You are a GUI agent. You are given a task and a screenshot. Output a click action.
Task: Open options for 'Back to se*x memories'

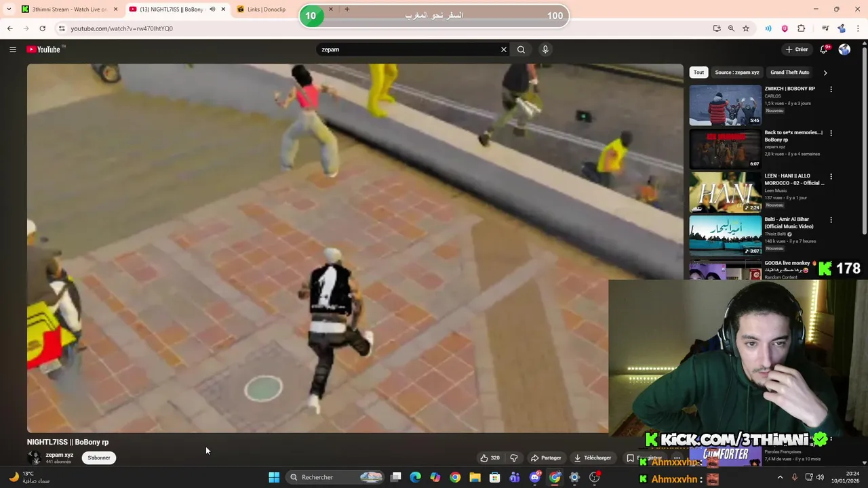[831, 133]
